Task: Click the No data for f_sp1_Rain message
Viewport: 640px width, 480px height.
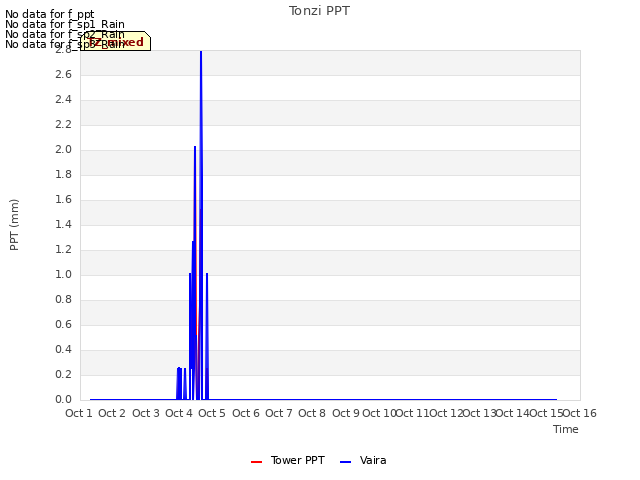Action: (x=64, y=24)
